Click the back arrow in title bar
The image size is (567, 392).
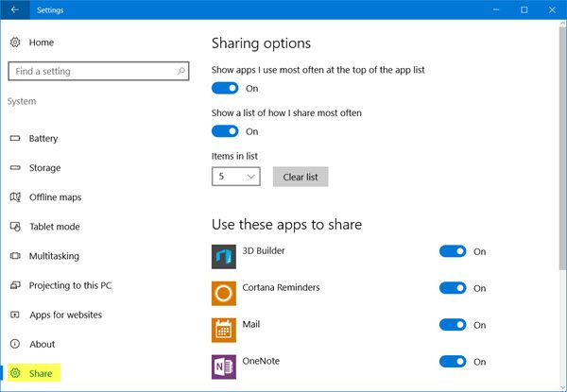[14, 9]
